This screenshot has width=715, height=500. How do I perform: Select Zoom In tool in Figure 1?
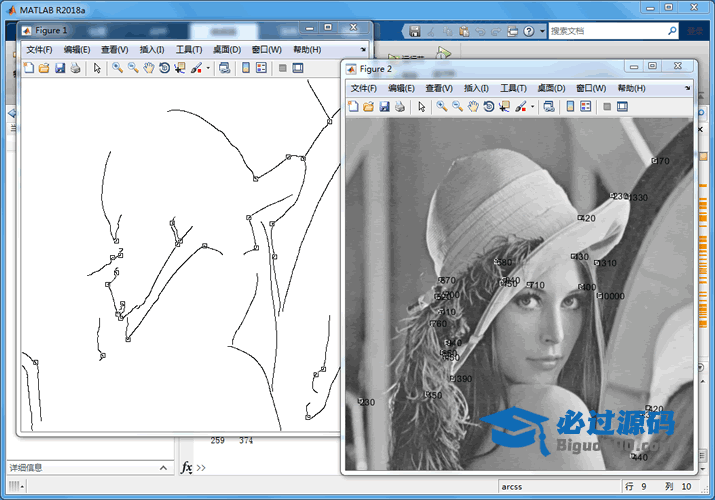(x=118, y=68)
